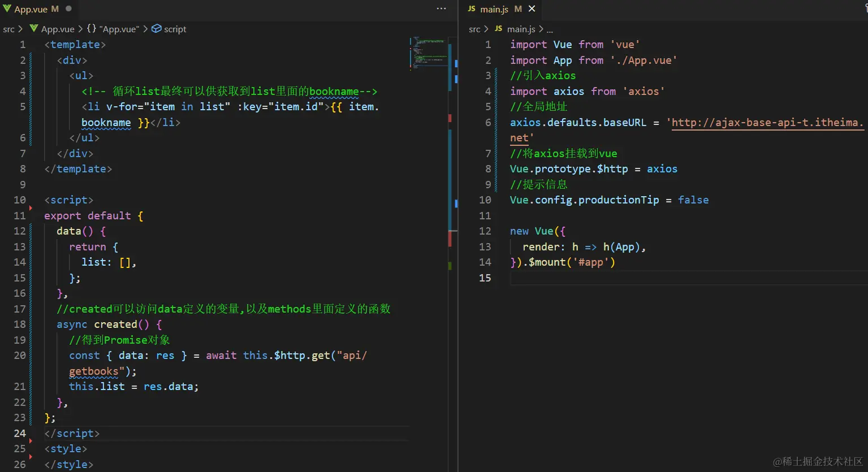Screen dimensions: 868x472
Task: Click the JS file icon on the main.js tab
Action: [x=472, y=8]
